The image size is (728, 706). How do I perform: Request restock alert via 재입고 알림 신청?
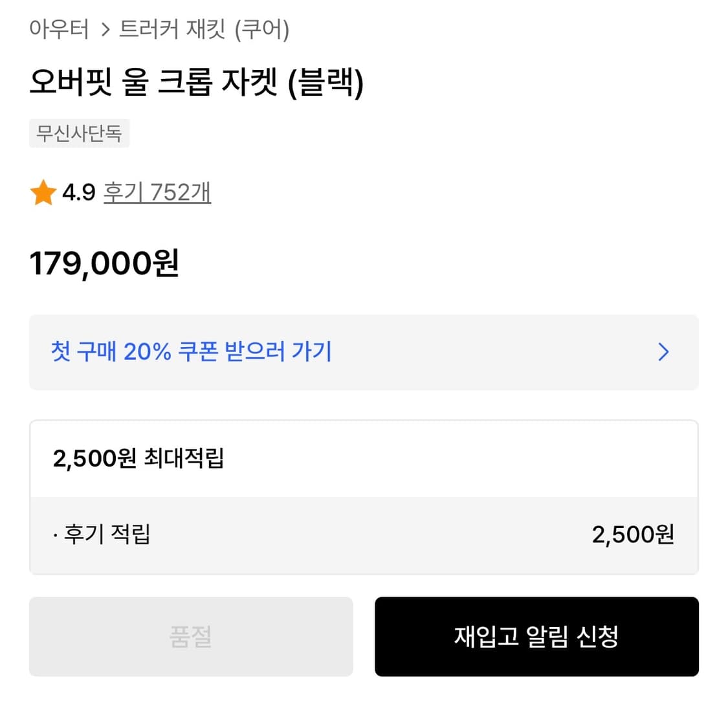536,637
